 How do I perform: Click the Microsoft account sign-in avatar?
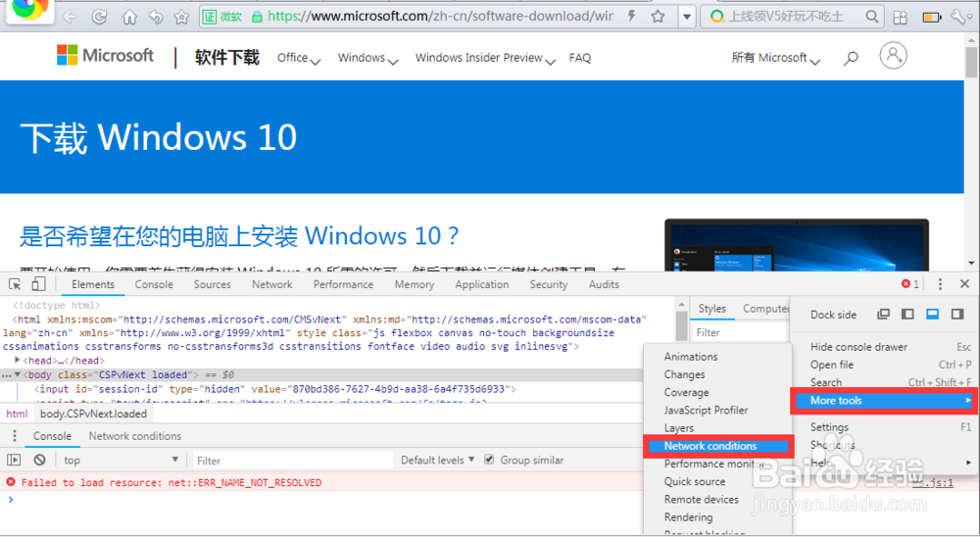893,56
